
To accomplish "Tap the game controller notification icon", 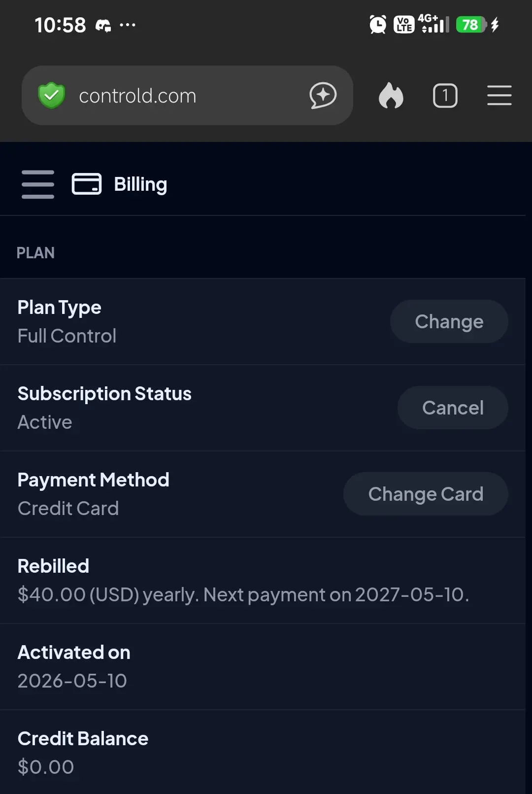I will (x=103, y=25).
